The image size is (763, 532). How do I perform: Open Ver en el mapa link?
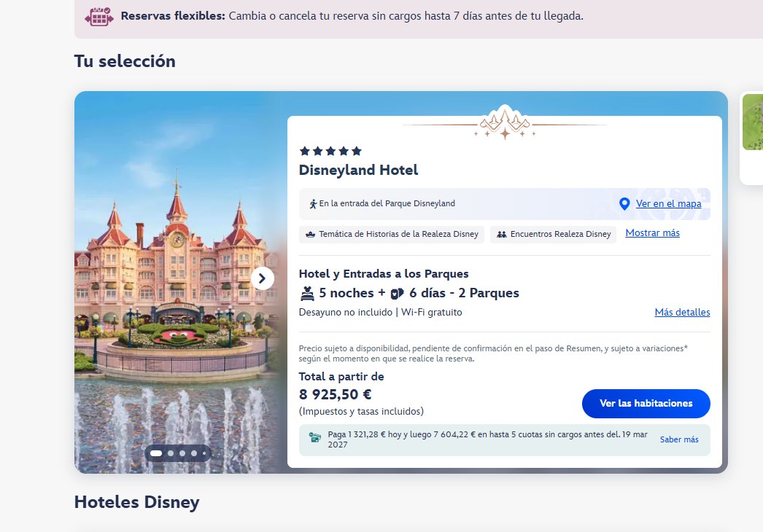669,204
